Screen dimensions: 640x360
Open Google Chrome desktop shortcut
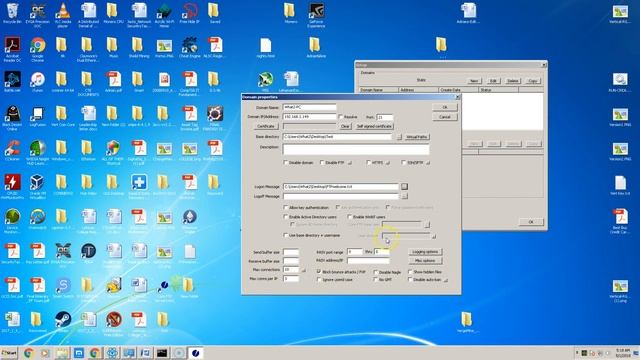38,49
